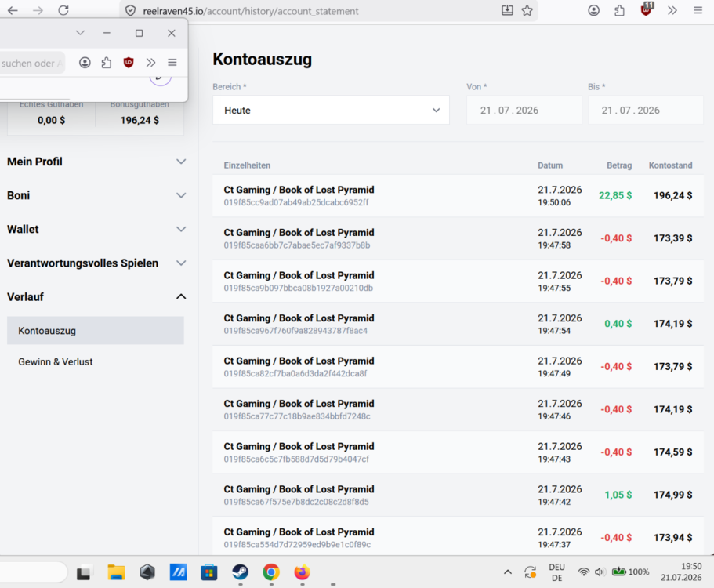This screenshot has width=714, height=588.
Task: Click account icon in the small front window
Action: click(x=85, y=63)
